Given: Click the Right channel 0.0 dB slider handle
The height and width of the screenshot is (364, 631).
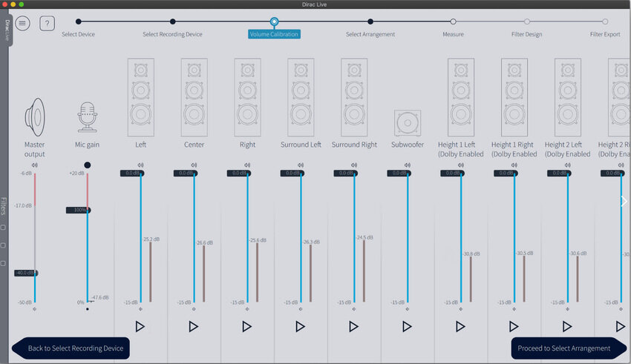Looking at the screenshot, I should tap(239, 173).
